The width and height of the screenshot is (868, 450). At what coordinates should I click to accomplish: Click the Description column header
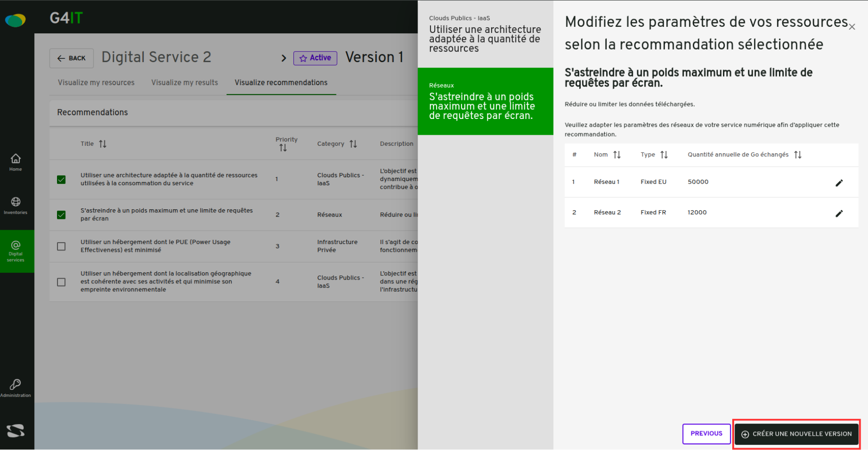click(397, 144)
